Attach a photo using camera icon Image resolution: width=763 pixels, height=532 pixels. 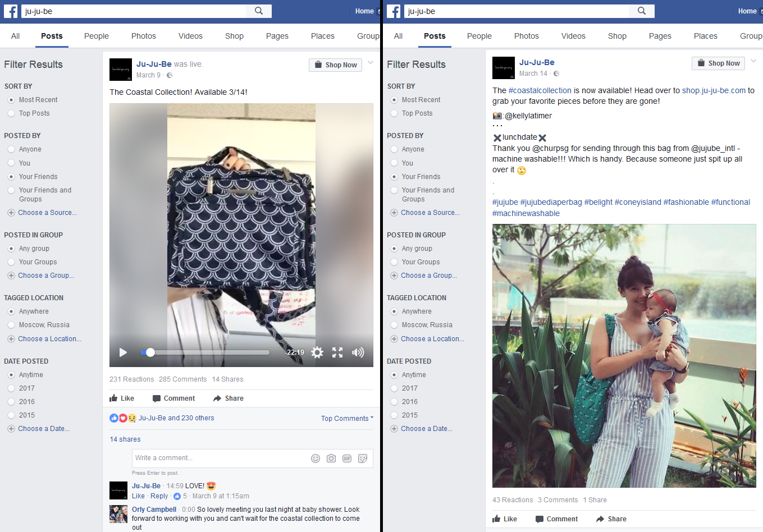coord(331,458)
